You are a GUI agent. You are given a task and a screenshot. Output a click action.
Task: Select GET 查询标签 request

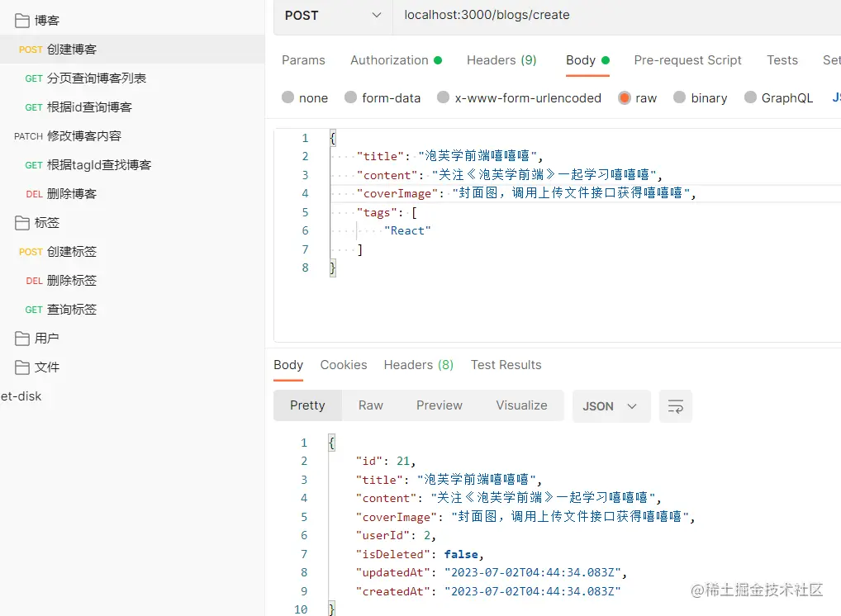pyautogui.click(x=132, y=310)
